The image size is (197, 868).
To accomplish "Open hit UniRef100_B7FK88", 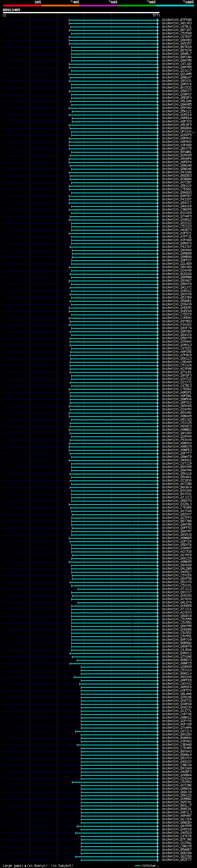I will 176,20.
